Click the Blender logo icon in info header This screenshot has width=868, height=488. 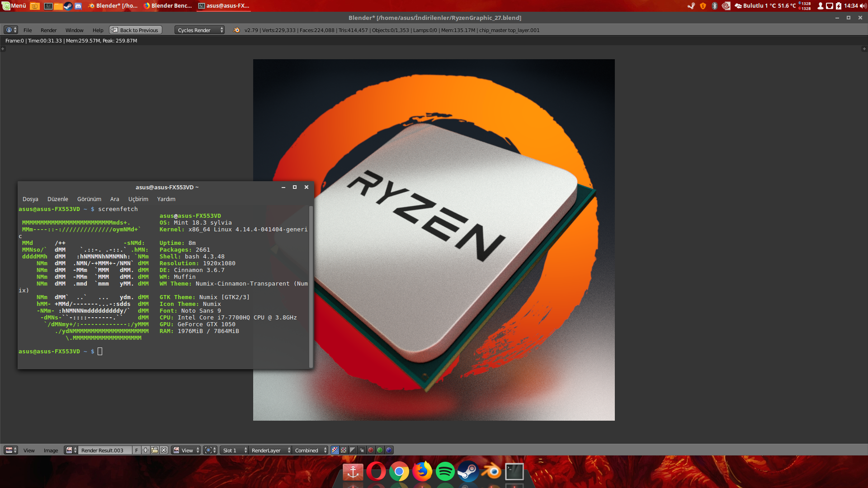(x=236, y=30)
